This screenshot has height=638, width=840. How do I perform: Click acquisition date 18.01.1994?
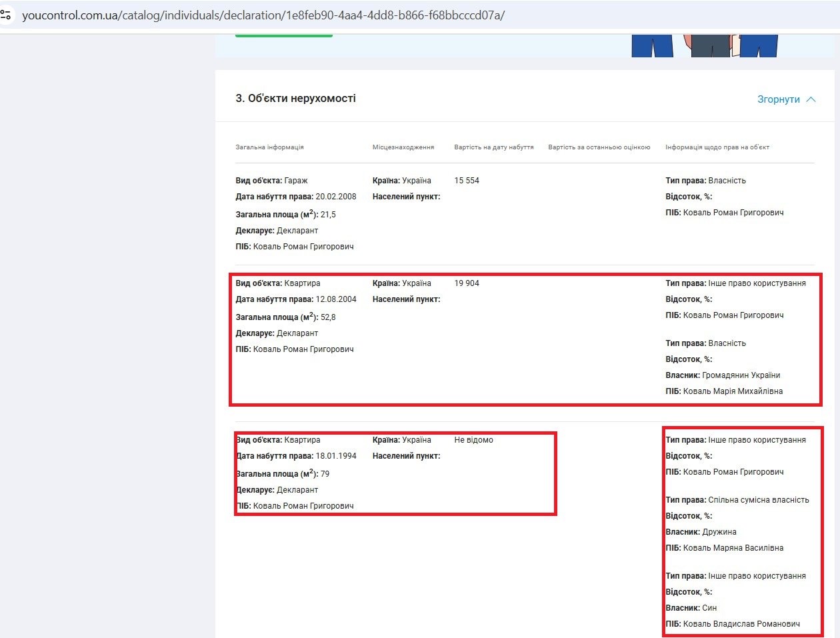336,456
